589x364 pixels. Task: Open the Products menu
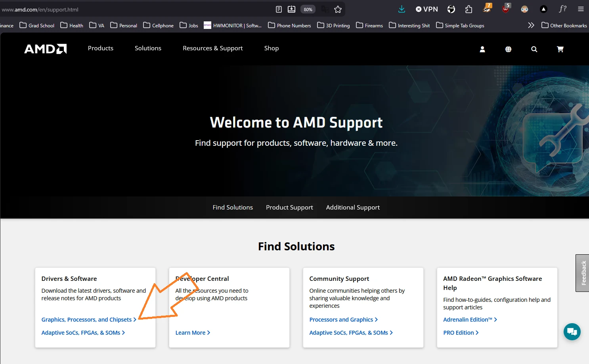pos(101,48)
